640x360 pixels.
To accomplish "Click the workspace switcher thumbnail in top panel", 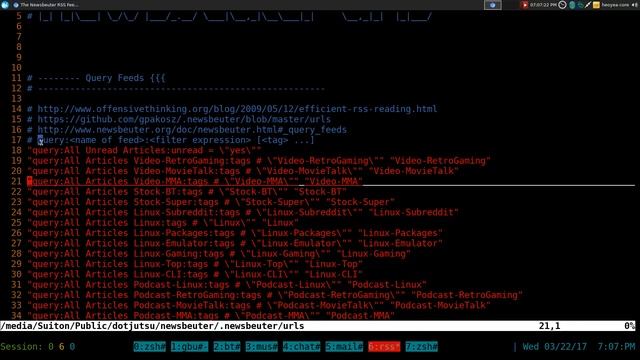I will click(493, 5).
